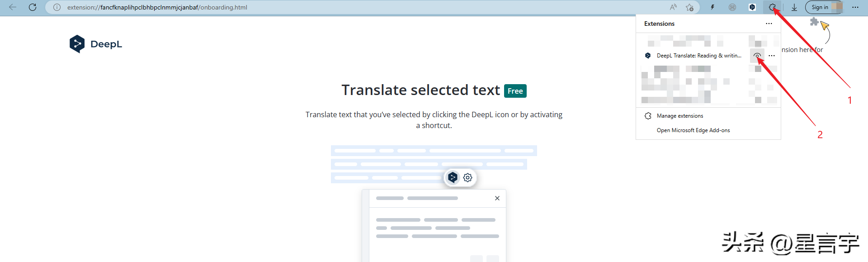Screen dimensions: 868x262
Task: Open more actions for DeepL Translate extension
Action: 772,56
